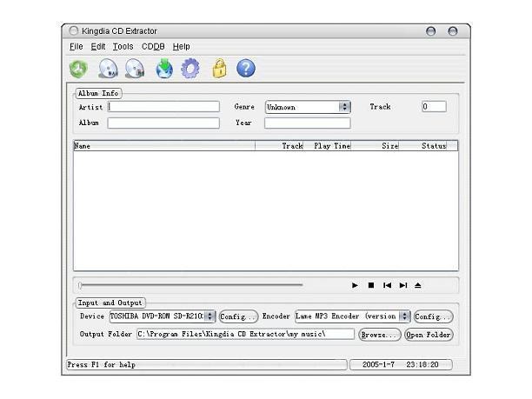The image size is (532, 399).
Task: Click the 2005-1-7 23:18:20 status text
Action: point(401,365)
